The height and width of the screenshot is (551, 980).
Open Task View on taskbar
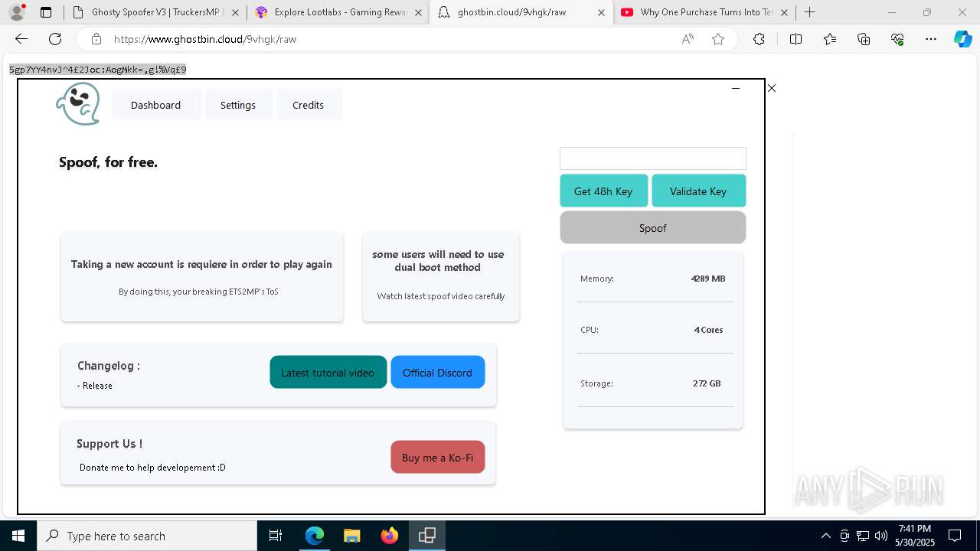point(276,536)
